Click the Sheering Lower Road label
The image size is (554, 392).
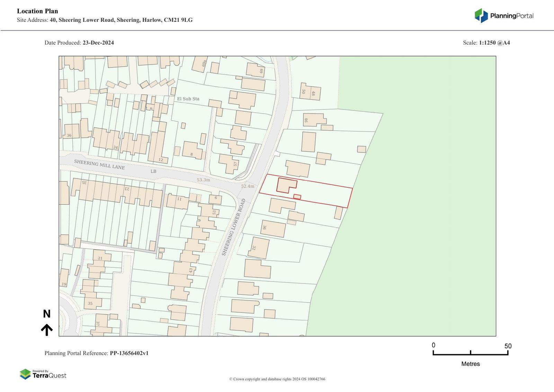[x=233, y=227]
